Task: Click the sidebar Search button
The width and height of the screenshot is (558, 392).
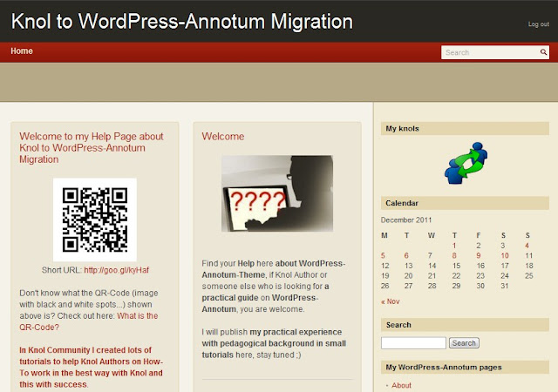Action: (x=464, y=343)
